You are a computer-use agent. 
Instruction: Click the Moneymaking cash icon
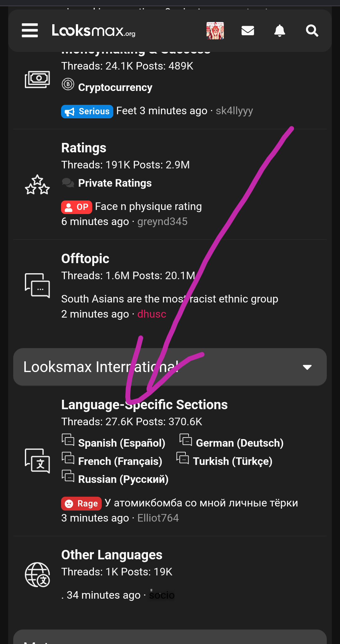click(x=37, y=79)
